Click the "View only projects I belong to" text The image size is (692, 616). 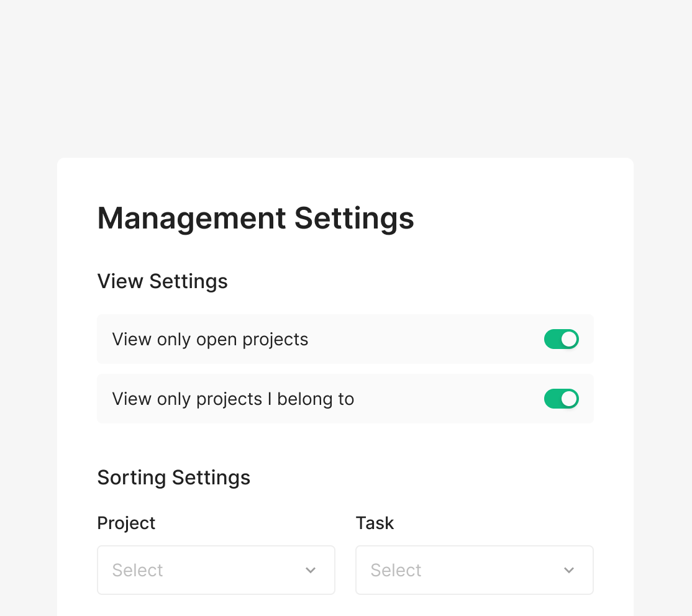tap(233, 399)
